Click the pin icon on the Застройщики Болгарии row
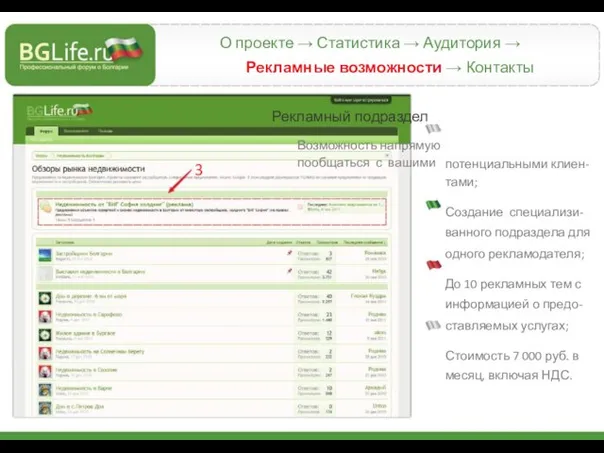604x453 pixels. [x=289, y=253]
